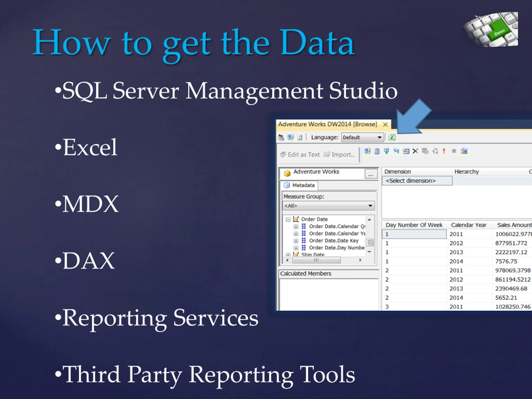This screenshot has height=399, width=532.
Task: Click the black X Delete icon
Action: [x=415, y=151]
